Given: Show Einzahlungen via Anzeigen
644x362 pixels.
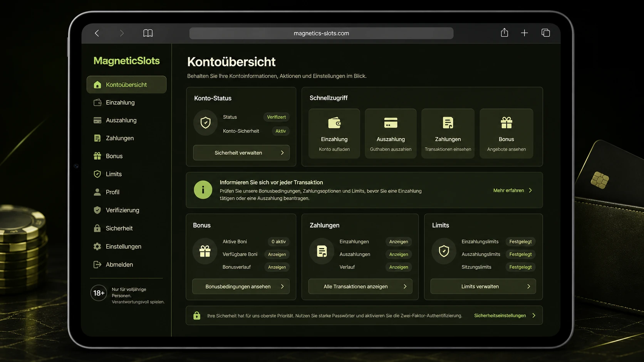Looking at the screenshot, I should 398,242.
